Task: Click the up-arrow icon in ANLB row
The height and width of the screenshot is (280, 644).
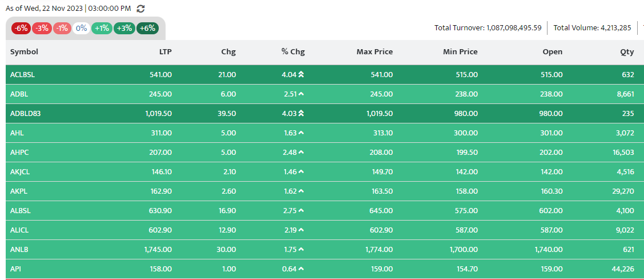Action: pos(301,250)
